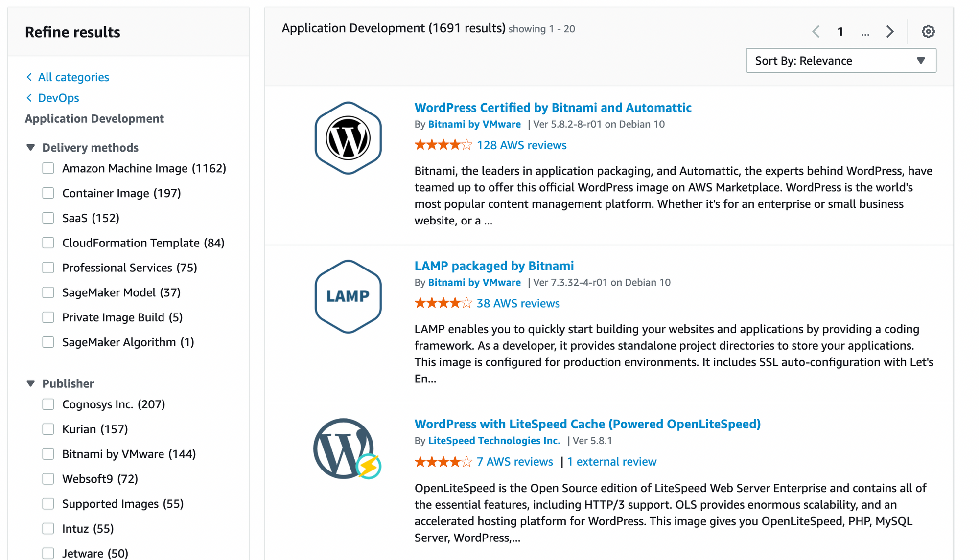Go to next results page arrow

[890, 32]
